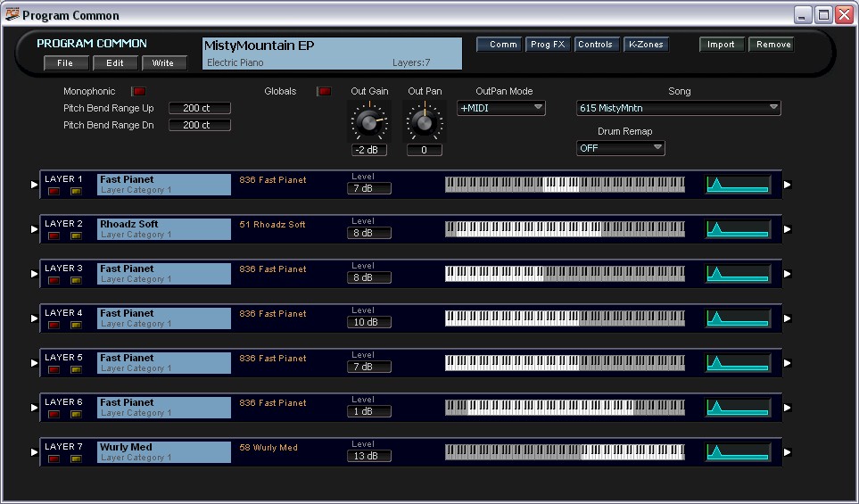Expand Layer 7 with left arrow
The image size is (859, 504).
point(35,452)
